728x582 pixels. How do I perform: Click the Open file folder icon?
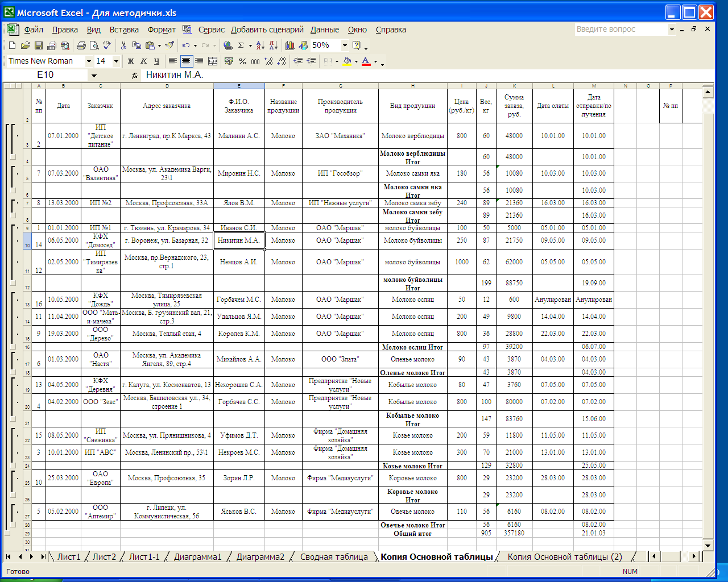tap(25, 45)
